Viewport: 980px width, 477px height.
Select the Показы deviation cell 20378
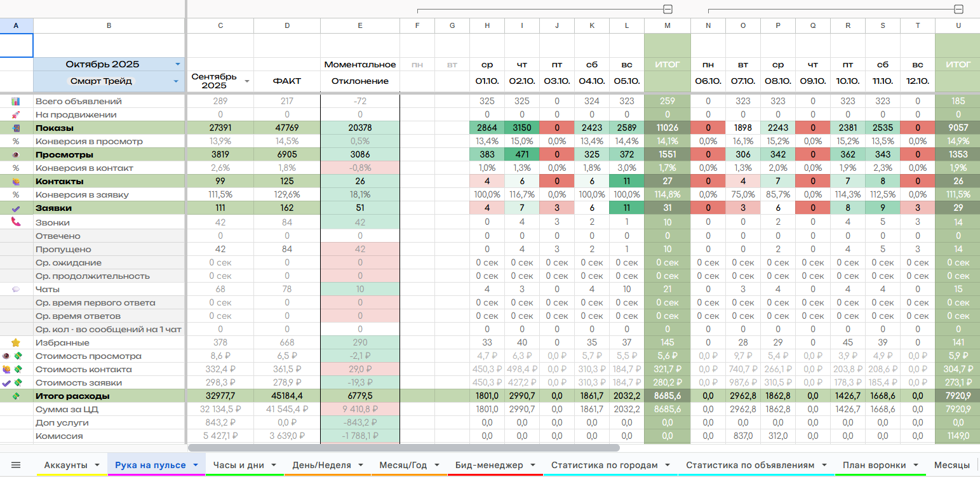point(360,128)
